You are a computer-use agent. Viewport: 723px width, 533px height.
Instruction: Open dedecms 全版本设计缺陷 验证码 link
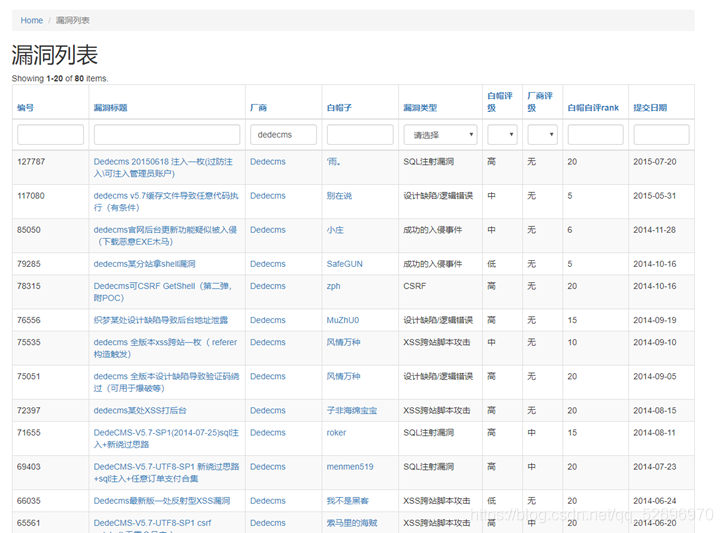pyautogui.click(x=166, y=382)
